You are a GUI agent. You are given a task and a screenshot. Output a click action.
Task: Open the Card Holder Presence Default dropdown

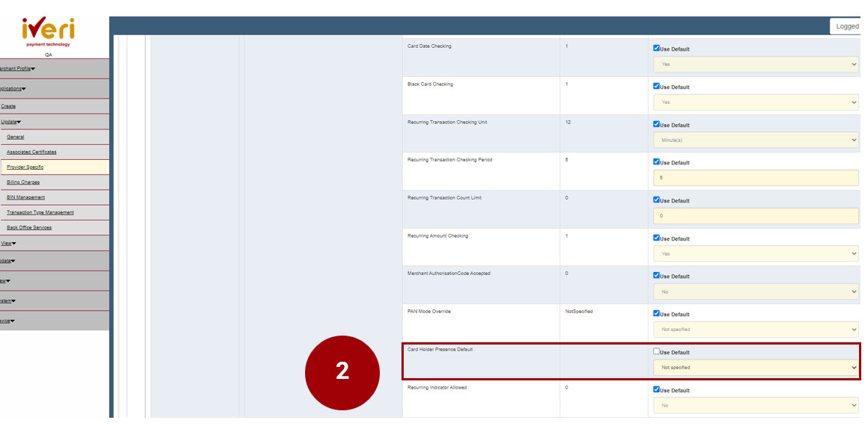755,368
